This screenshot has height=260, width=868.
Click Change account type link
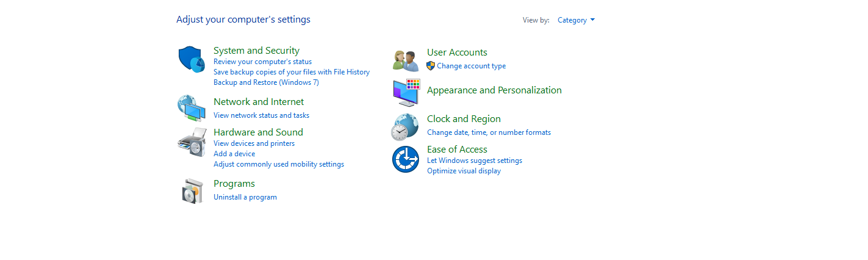pos(471,66)
